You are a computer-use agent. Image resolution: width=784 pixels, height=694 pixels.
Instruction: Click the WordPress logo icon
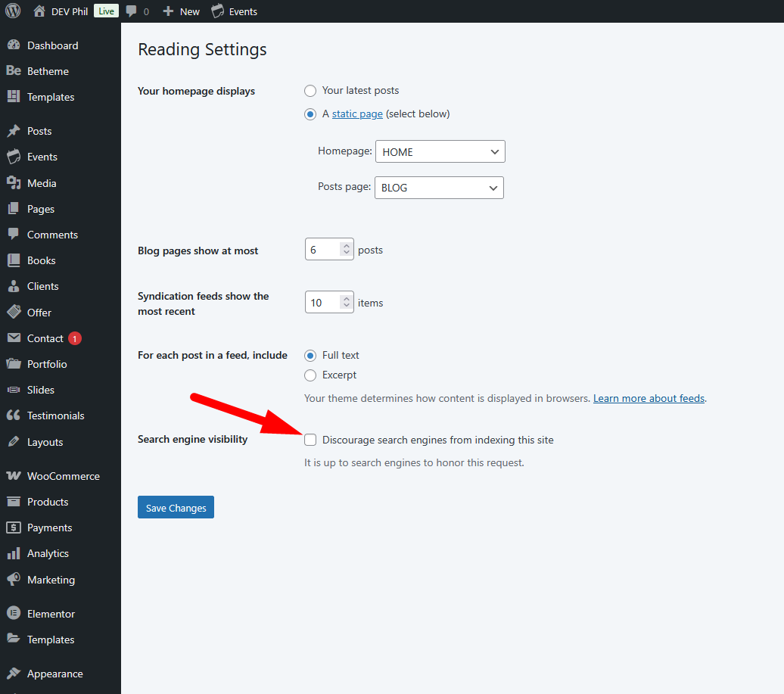(x=13, y=11)
